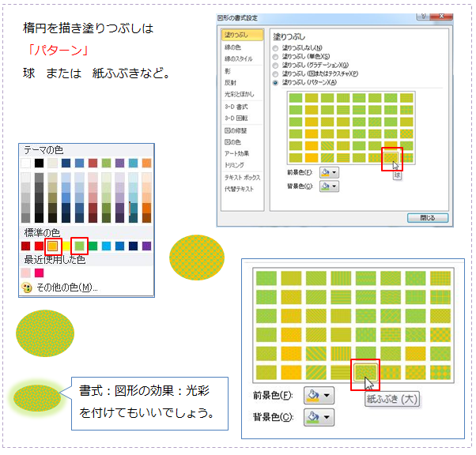
Task: Click the glowing ellipse shape at bottom left
Action: click(37, 397)
